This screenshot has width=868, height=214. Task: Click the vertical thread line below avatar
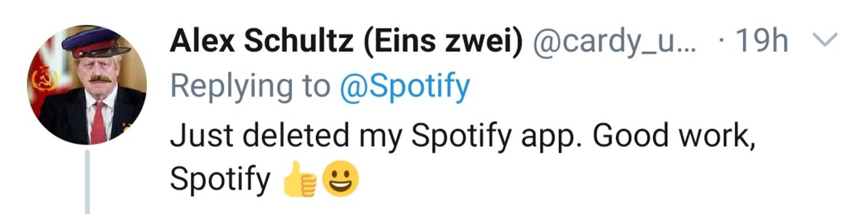87,183
